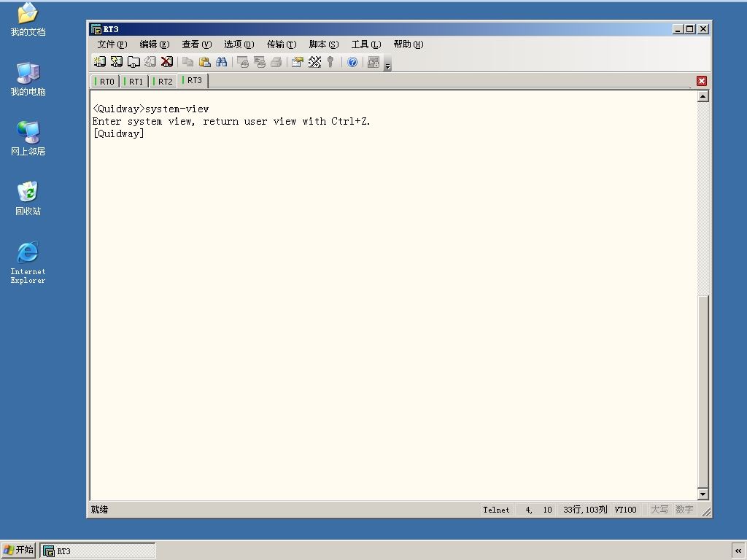Click the Quick Connect lightning icon
This screenshot has width=747, height=560.
tap(116, 62)
